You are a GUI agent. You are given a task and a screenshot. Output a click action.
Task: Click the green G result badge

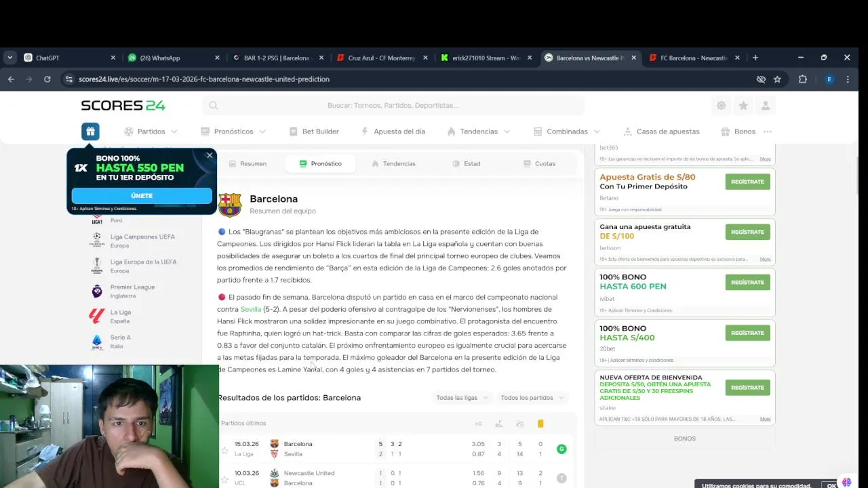coord(561,449)
